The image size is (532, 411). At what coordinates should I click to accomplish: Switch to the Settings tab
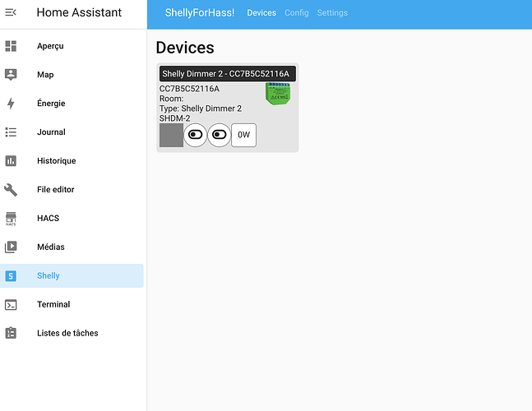coord(332,13)
